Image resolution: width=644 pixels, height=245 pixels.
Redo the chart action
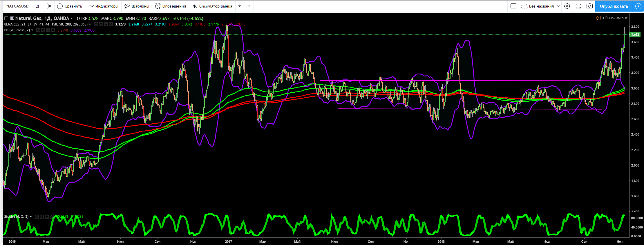coord(248,6)
